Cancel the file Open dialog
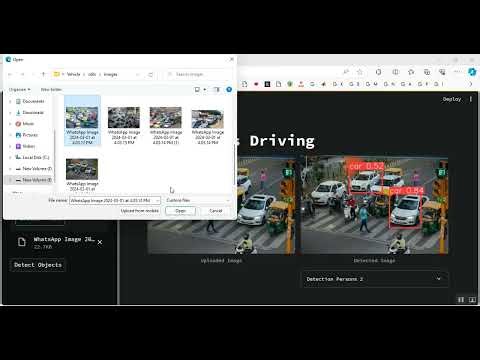Viewport: 480px width, 360px height. (x=216, y=211)
